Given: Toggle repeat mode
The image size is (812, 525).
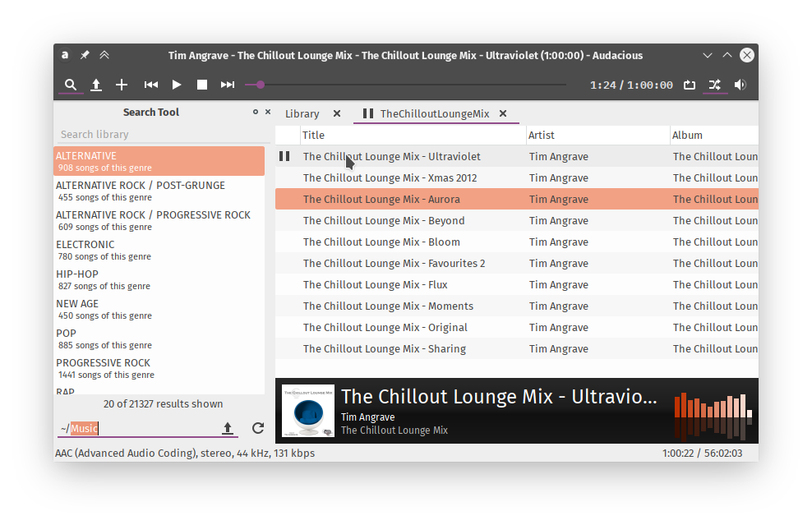Looking at the screenshot, I should pos(690,85).
